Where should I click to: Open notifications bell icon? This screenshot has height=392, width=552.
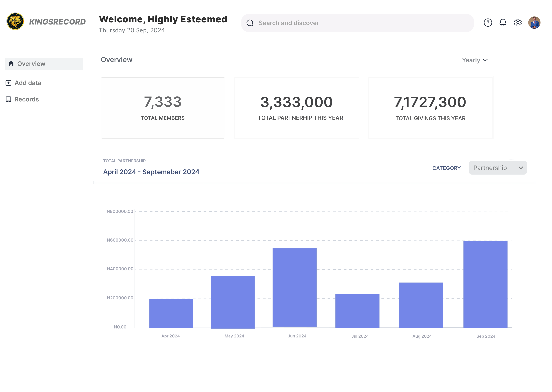[503, 23]
